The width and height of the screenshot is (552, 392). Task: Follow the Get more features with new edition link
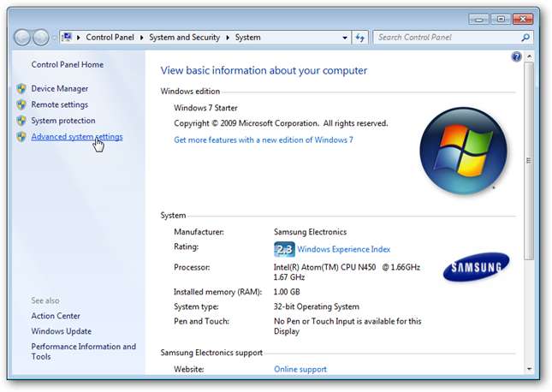[263, 140]
